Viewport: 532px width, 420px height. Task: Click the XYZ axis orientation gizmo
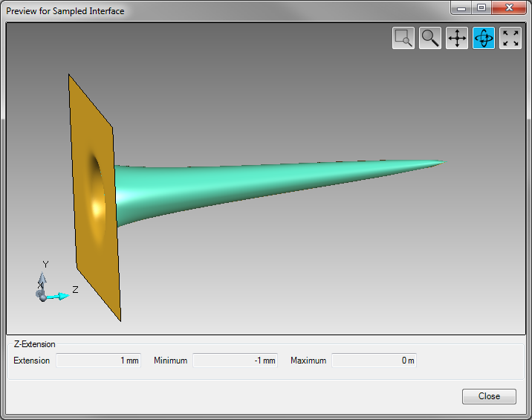pyautogui.click(x=56, y=282)
